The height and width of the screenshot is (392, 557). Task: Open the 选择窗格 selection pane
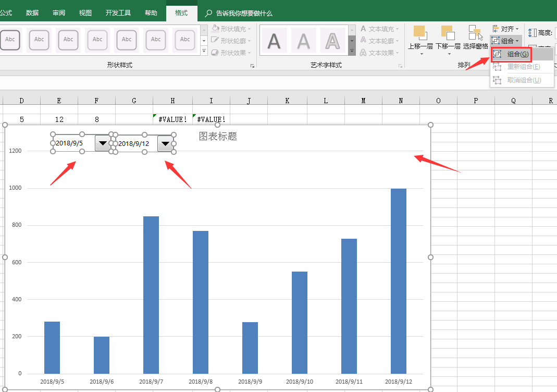475,38
